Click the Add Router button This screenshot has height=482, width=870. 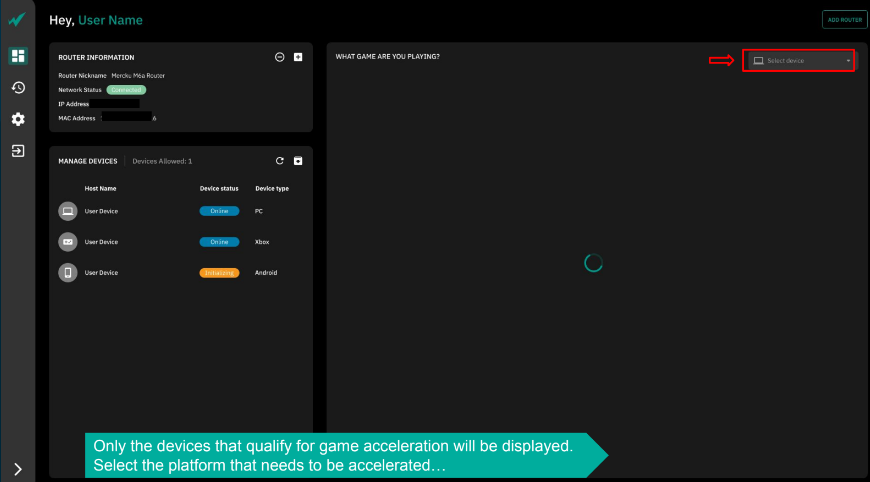tap(844, 20)
